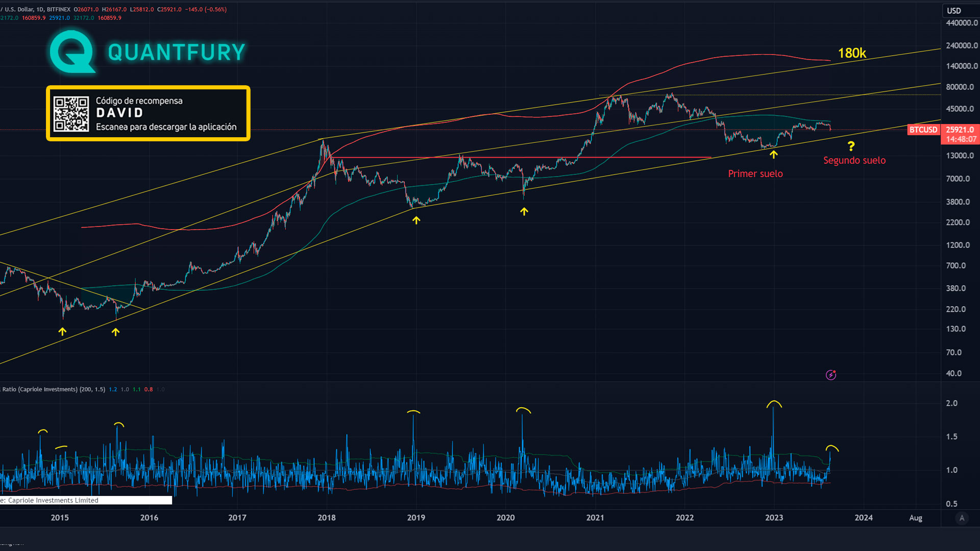Select the yellow arrow below the 2020 low
The width and height of the screenshot is (980, 551).
(524, 211)
